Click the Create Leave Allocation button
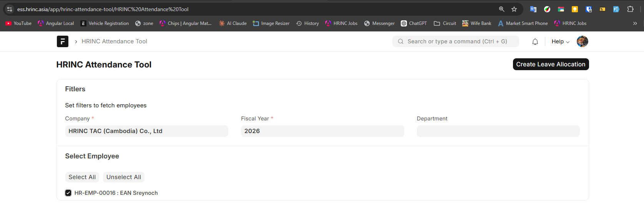Screen dimensions: 644x209 tap(551, 64)
